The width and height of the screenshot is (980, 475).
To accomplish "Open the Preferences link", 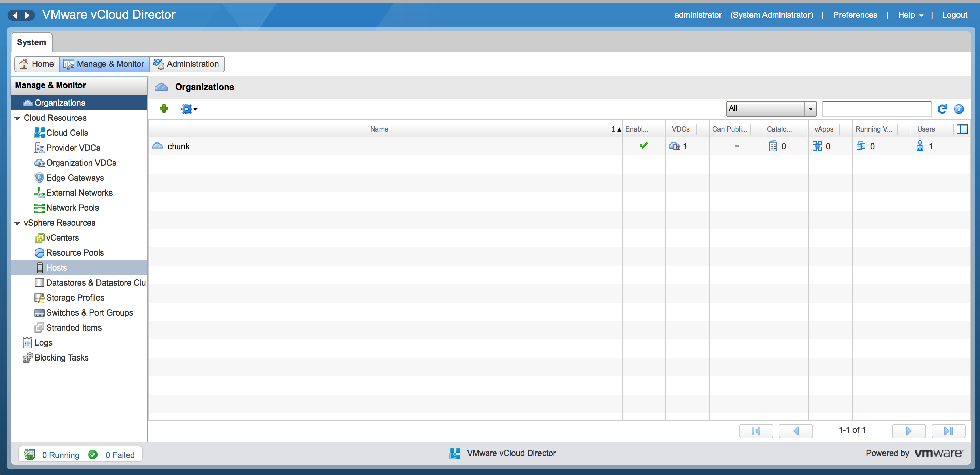I will point(855,15).
